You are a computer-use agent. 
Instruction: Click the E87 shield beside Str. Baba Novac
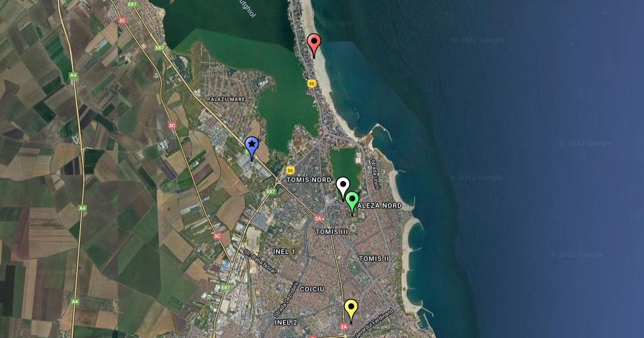coord(225,288)
